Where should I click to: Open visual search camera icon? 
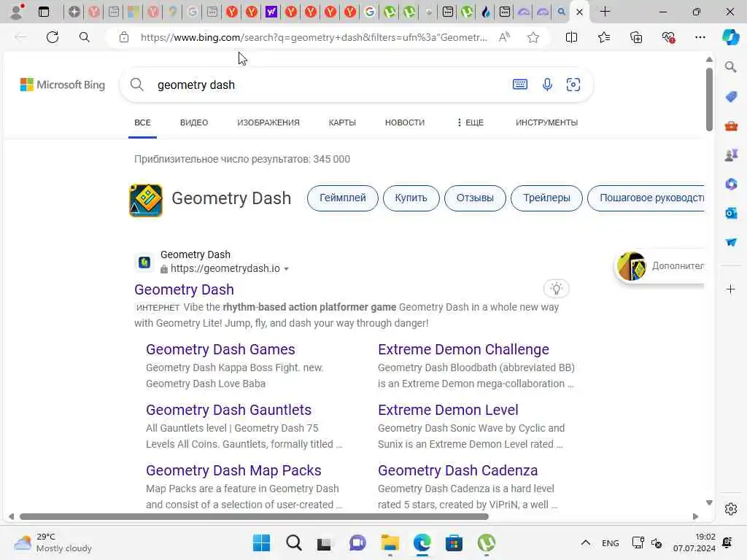coord(573,85)
